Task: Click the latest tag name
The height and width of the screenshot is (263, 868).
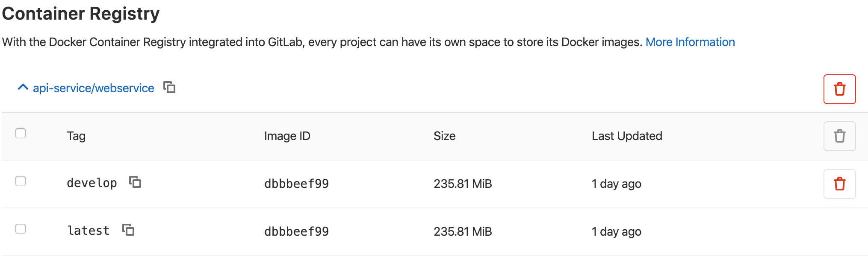Action: (89, 231)
